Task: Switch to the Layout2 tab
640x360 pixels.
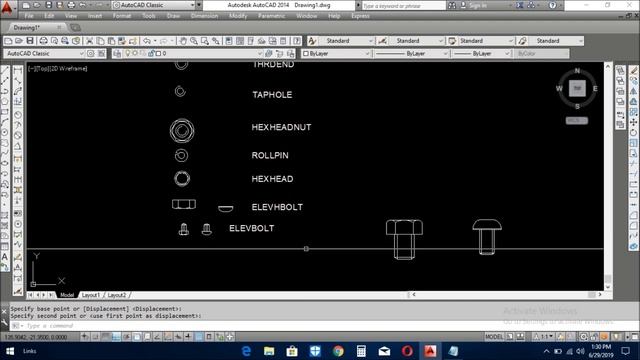Action: (x=117, y=295)
